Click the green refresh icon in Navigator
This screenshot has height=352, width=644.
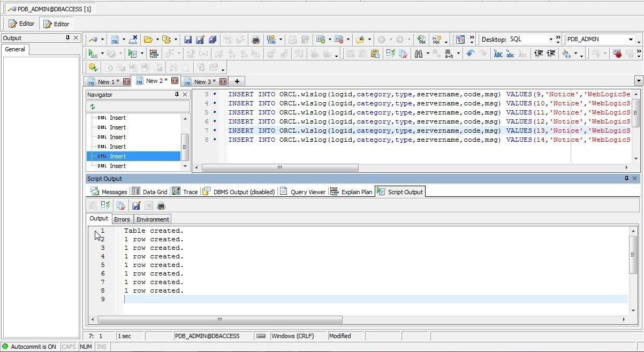[x=93, y=106]
